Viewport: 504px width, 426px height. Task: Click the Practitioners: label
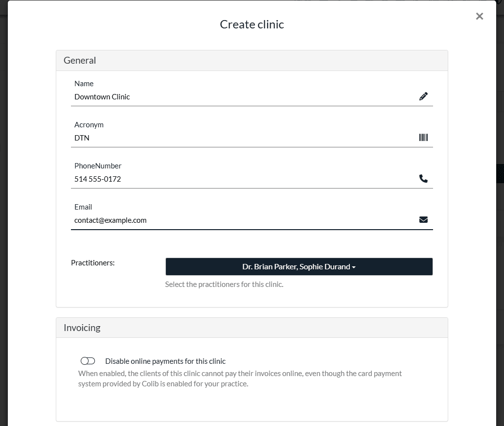tap(93, 263)
